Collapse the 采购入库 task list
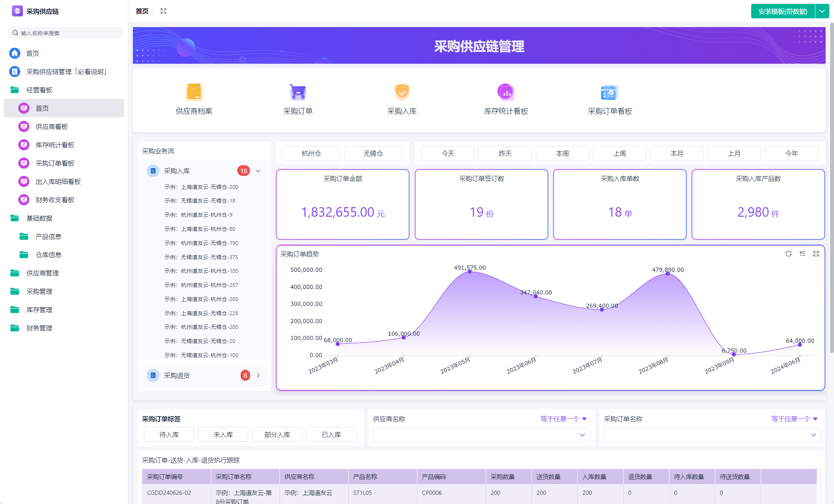834x504 pixels. point(258,171)
